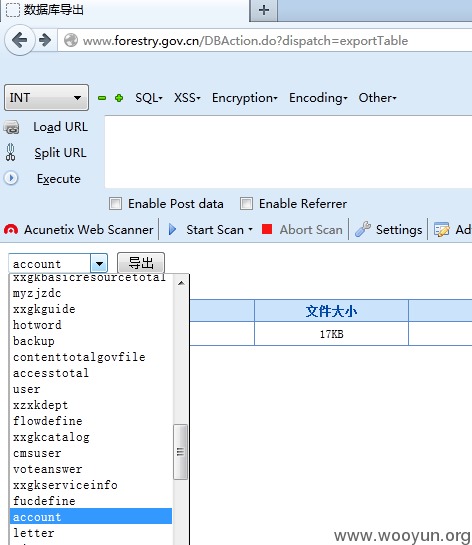Image resolution: width=472 pixels, height=545 pixels.
Task: Open the SQL dropdown menu
Action: click(149, 98)
